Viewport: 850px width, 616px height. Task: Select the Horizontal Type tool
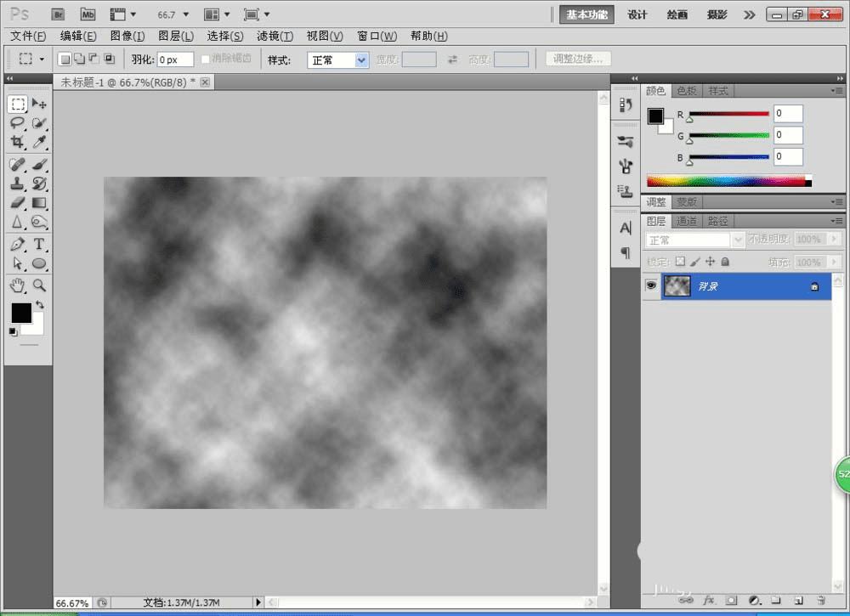tap(39, 244)
